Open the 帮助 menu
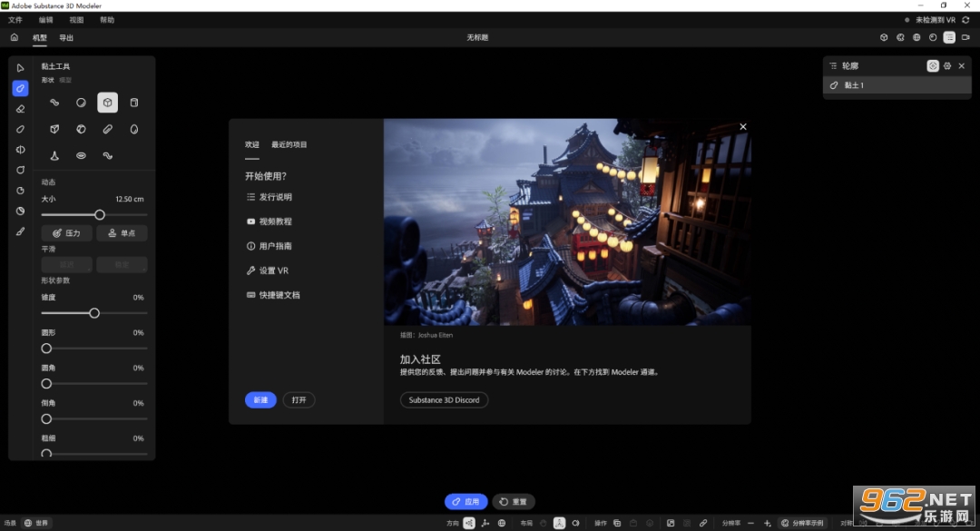 coord(107,20)
